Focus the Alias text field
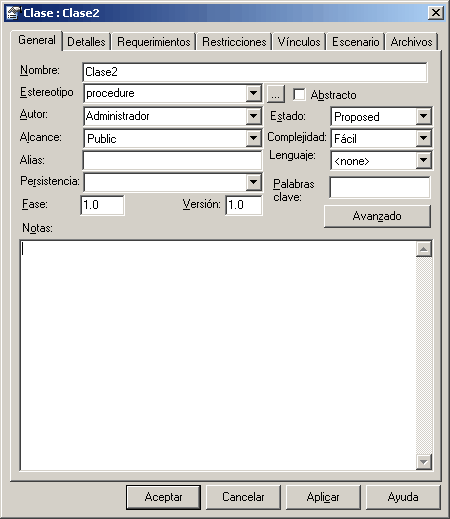This screenshot has height=519, width=450. (172, 161)
